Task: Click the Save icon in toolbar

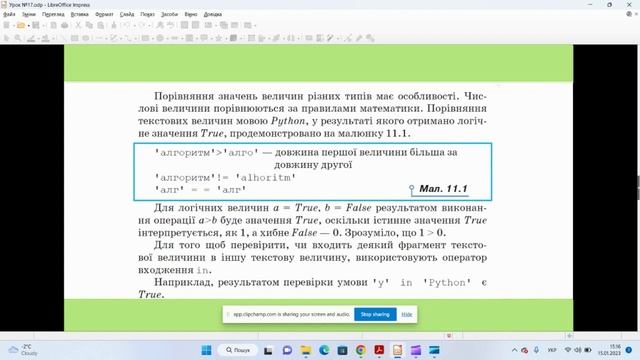Action: pos(36,25)
